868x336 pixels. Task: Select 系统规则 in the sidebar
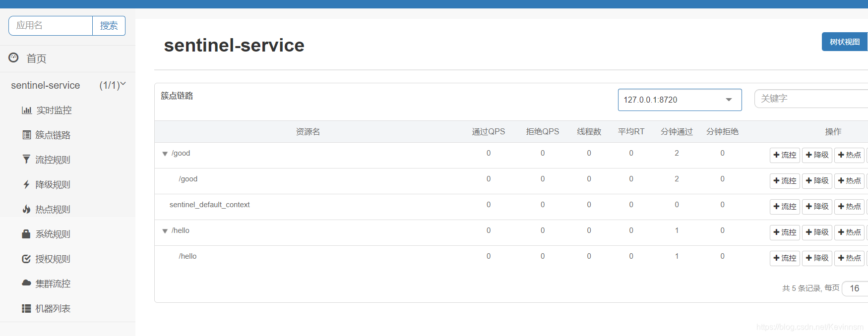pos(53,234)
